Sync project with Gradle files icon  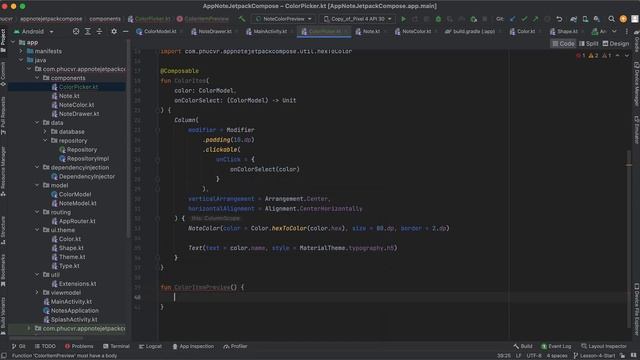coord(573,19)
